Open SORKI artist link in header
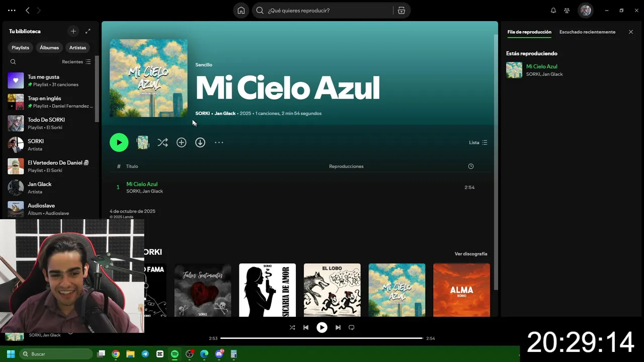 pyautogui.click(x=202, y=114)
